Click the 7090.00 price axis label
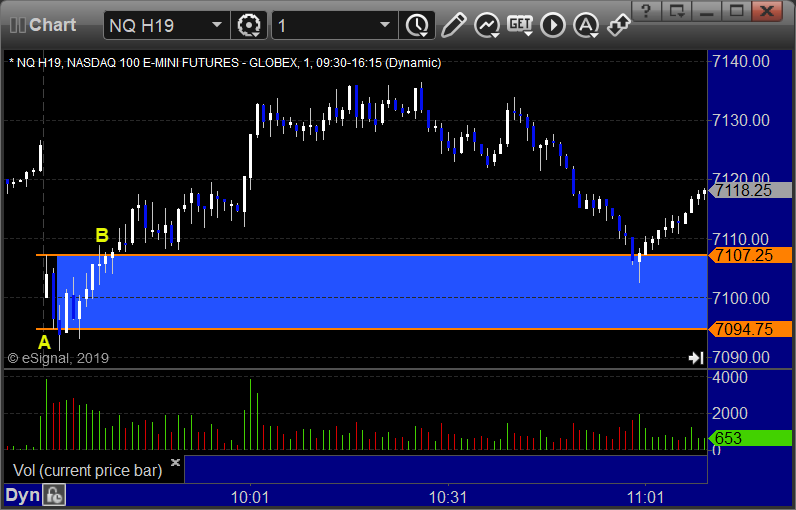The height and width of the screenshot is (510, 796). 741,357
